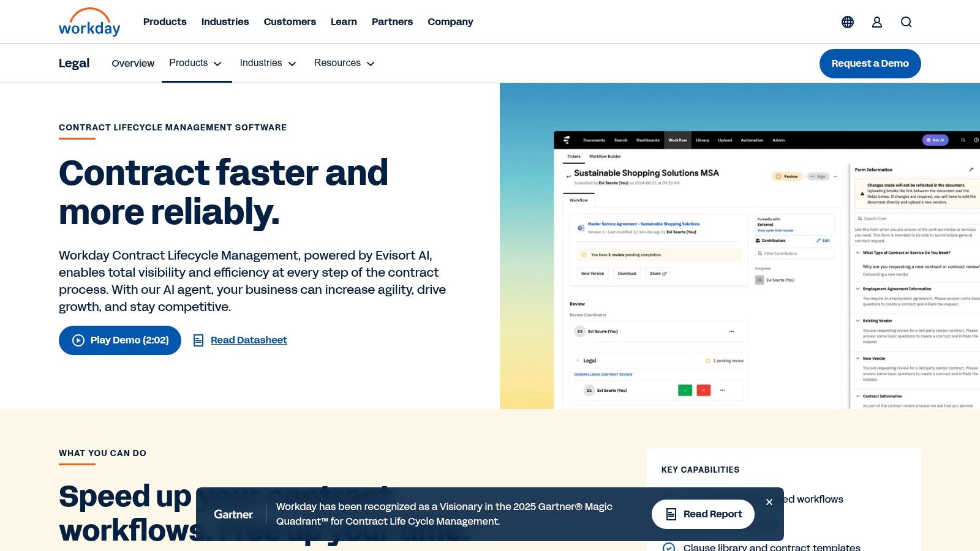
Task: Click the Legal section heading link
Action: coord(73,63)
